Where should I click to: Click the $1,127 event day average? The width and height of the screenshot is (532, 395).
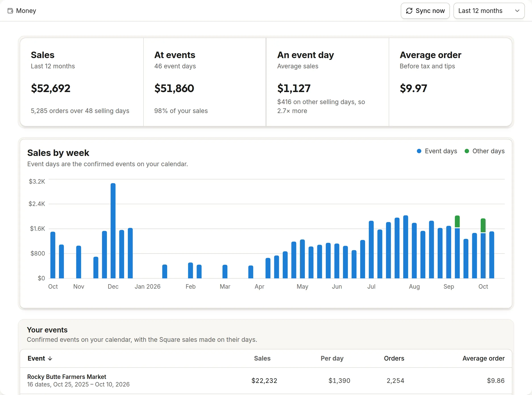pos(294,88)
